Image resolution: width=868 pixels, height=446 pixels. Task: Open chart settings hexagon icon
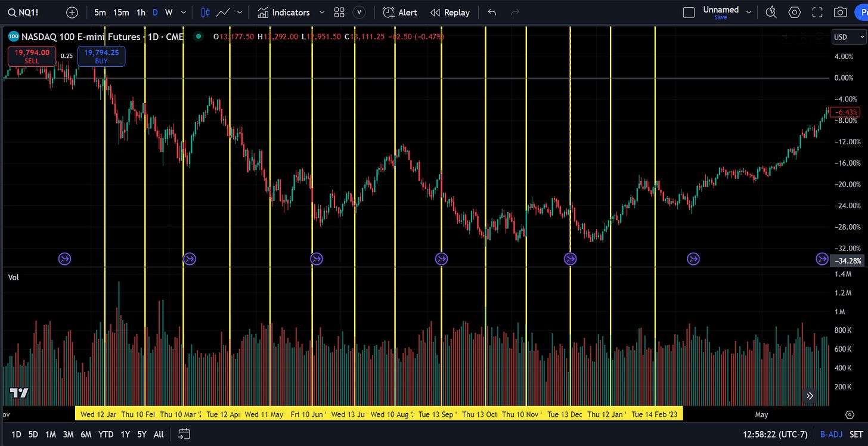point(795,12)
